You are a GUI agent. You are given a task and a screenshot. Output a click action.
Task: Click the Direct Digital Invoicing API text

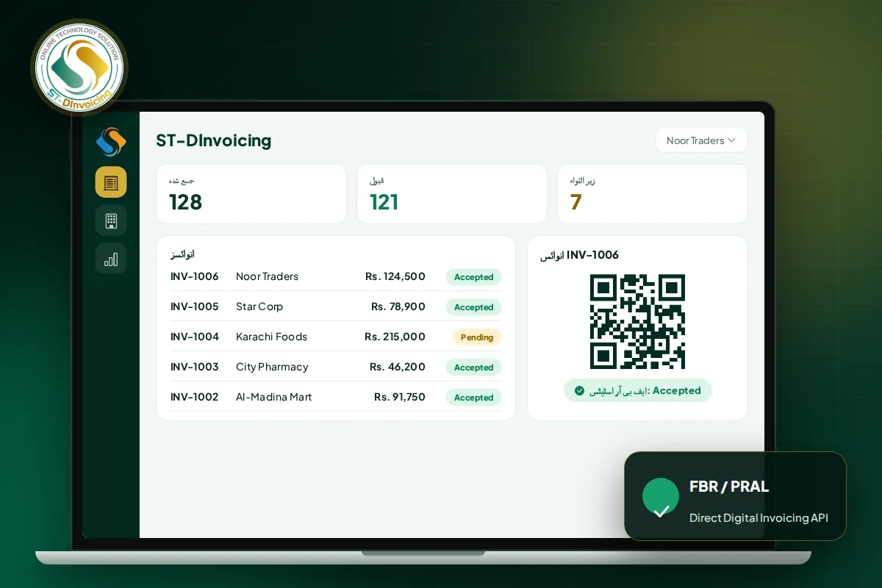coord(759,518)
